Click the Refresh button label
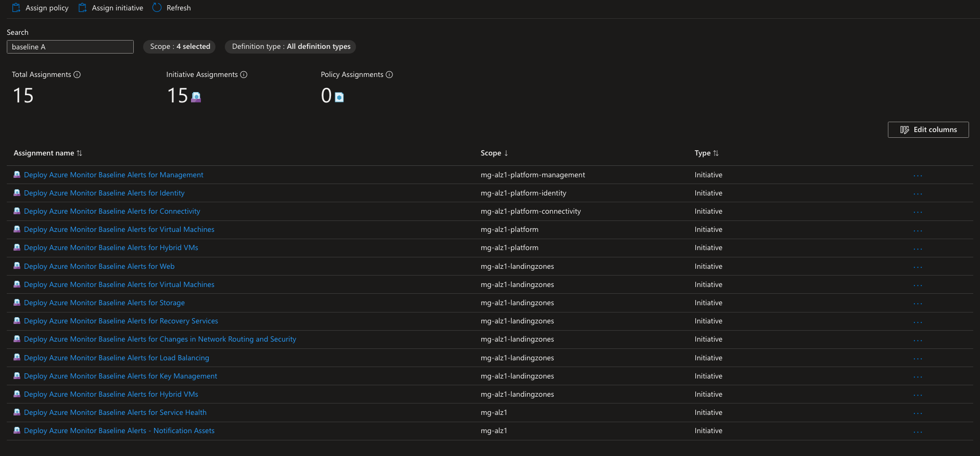 tap(179, 8)
